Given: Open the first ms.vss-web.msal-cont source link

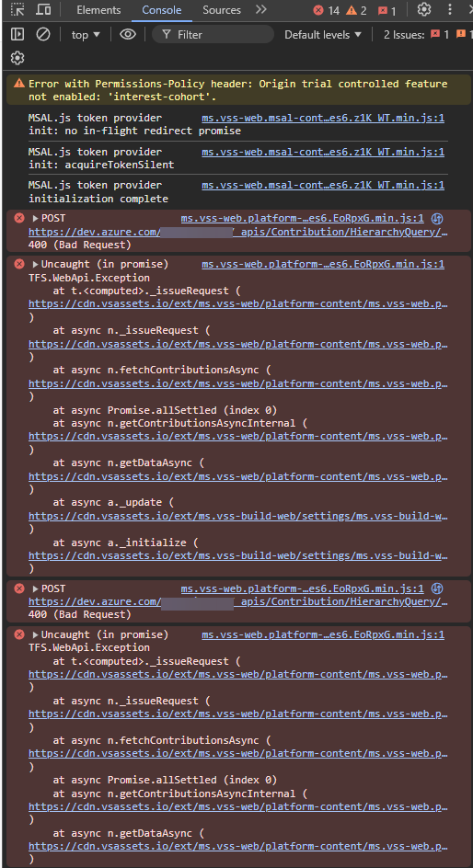Looking at the screenshot, I should pos(323,118).
